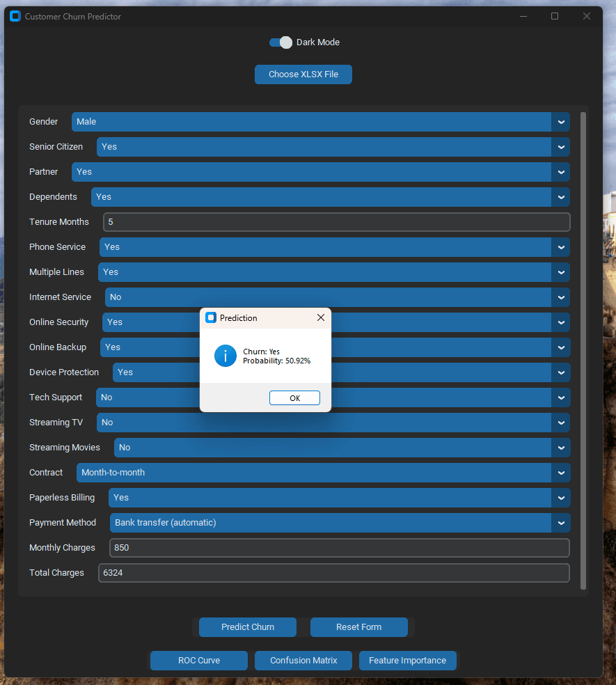Click the Monthly Charges input field
The width and height of the screenshot is (616, 685).
[340, 548]
